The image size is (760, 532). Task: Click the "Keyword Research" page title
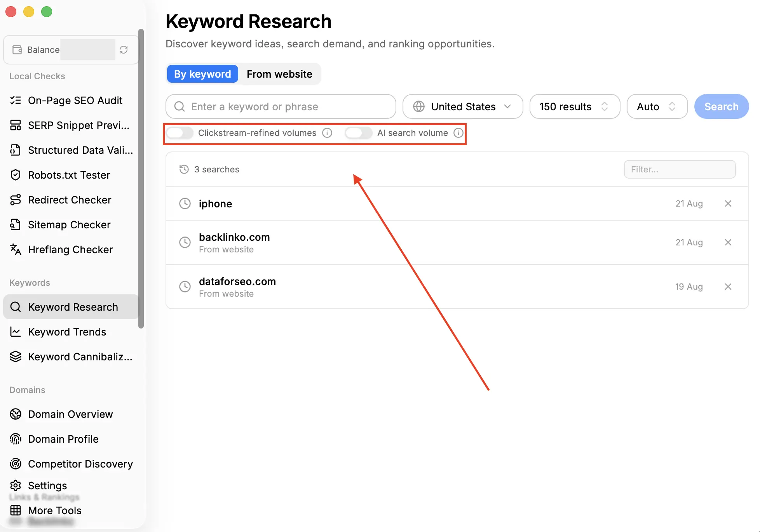tap(249, 21)
